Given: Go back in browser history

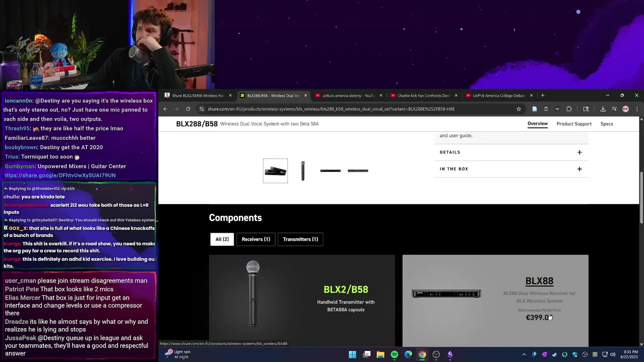Looking at the screenshot, I should pyautogui.click(x=166, y=109).
